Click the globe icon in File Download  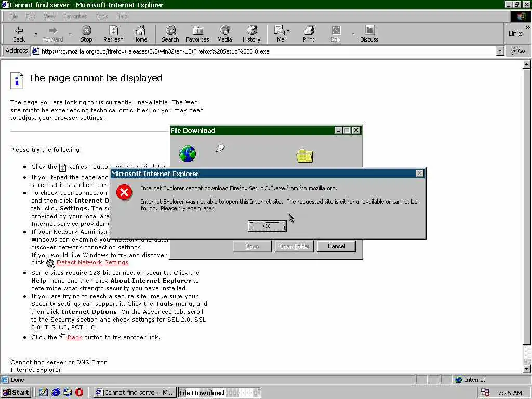pos(187,154)
